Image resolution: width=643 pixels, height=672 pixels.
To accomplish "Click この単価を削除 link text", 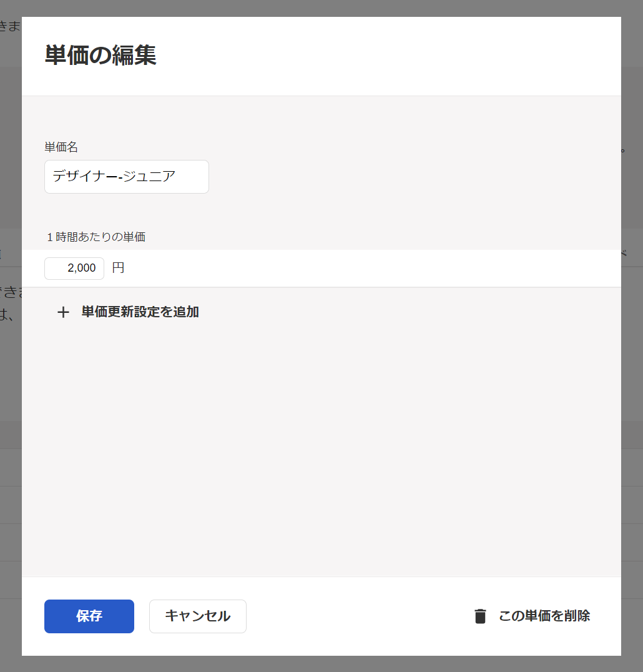I will (544, 616).
